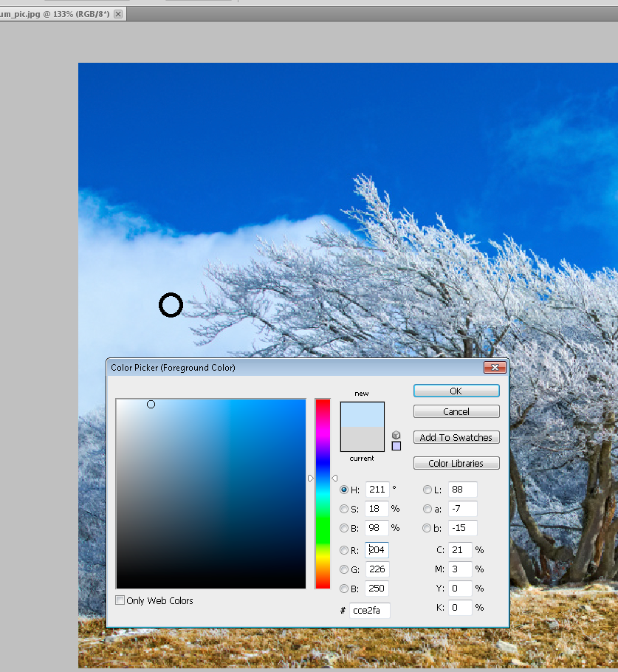This screenshot has width=618, height=672.
Task: Select the S (saturation) radio button
Action: (x=344, y=509)
